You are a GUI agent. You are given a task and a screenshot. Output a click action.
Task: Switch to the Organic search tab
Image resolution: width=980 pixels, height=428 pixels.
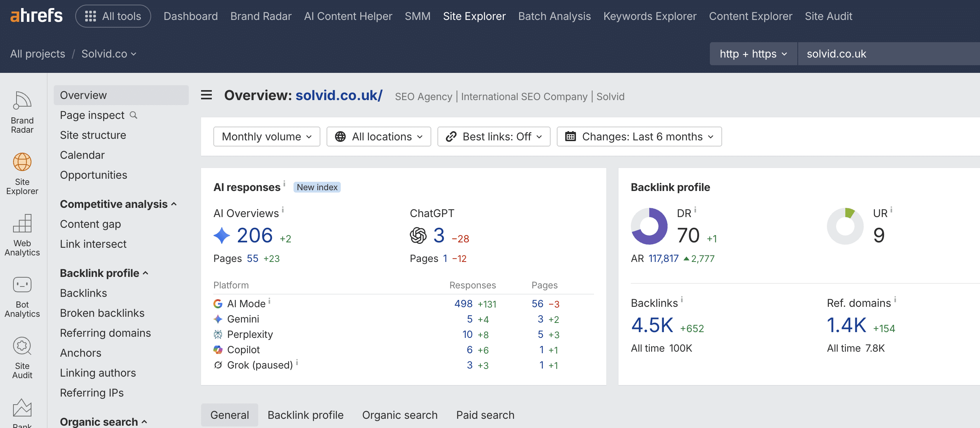click(x=400, y=415)
